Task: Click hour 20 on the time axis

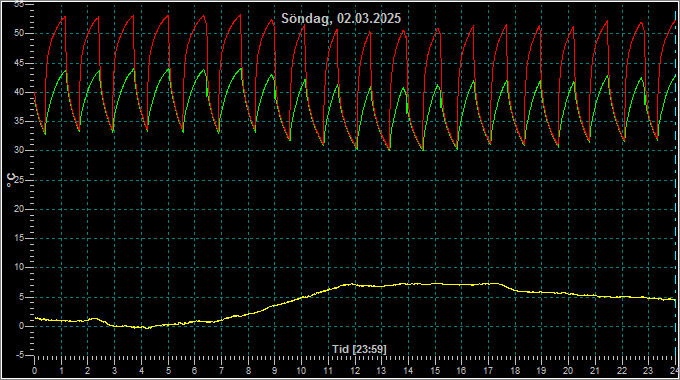Action: (568, 371)
